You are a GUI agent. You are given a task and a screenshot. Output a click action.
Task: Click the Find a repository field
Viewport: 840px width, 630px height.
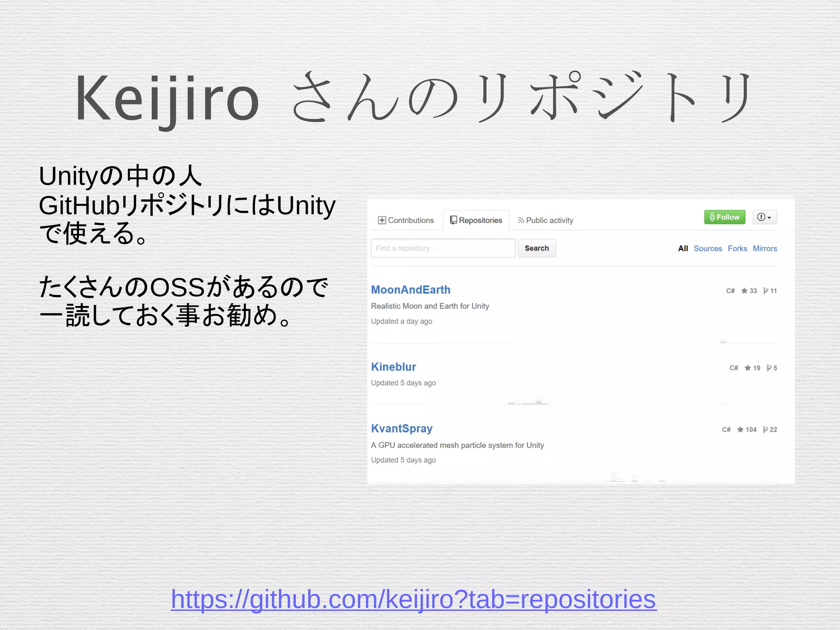pos(443,248)
